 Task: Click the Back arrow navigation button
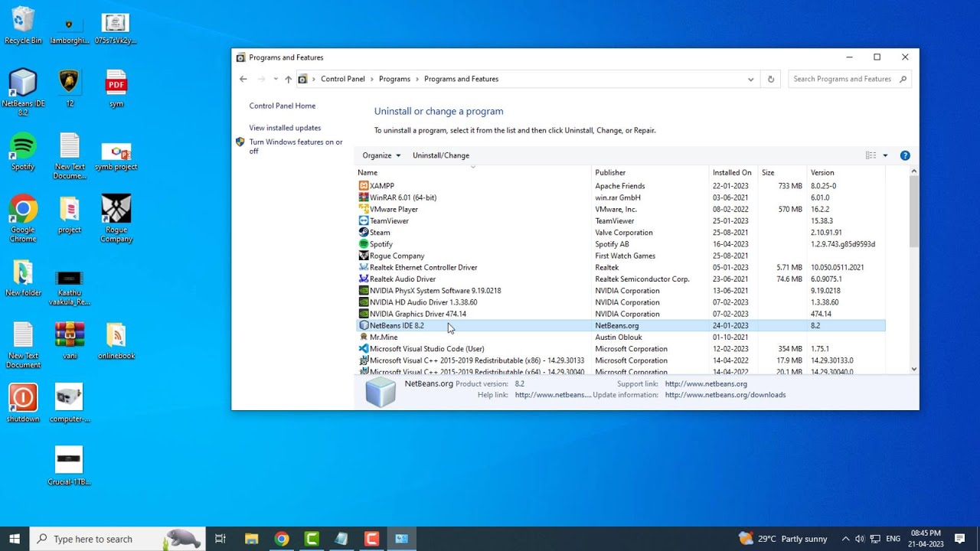pos(243,79)
